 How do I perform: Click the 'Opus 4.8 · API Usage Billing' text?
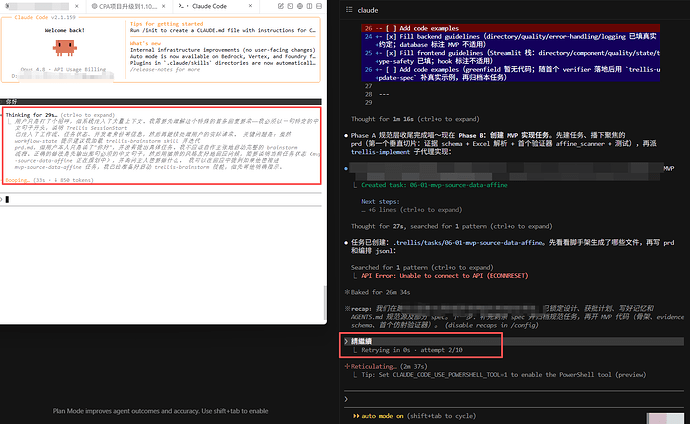(63, 69)
